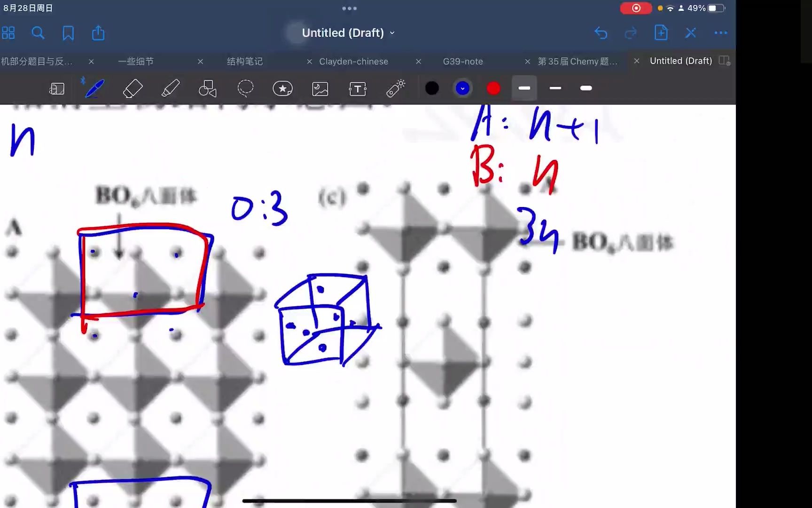This screenshot has width=812, height=508.
Task: Select the first stroke thickness
Action: pyautogui.click(x=524, y=88)
